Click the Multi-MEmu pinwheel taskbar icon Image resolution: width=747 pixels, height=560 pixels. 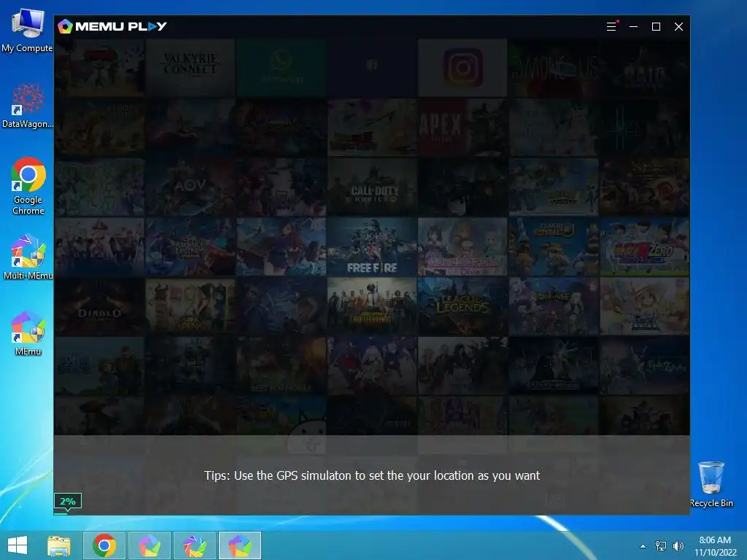point(195,545)
